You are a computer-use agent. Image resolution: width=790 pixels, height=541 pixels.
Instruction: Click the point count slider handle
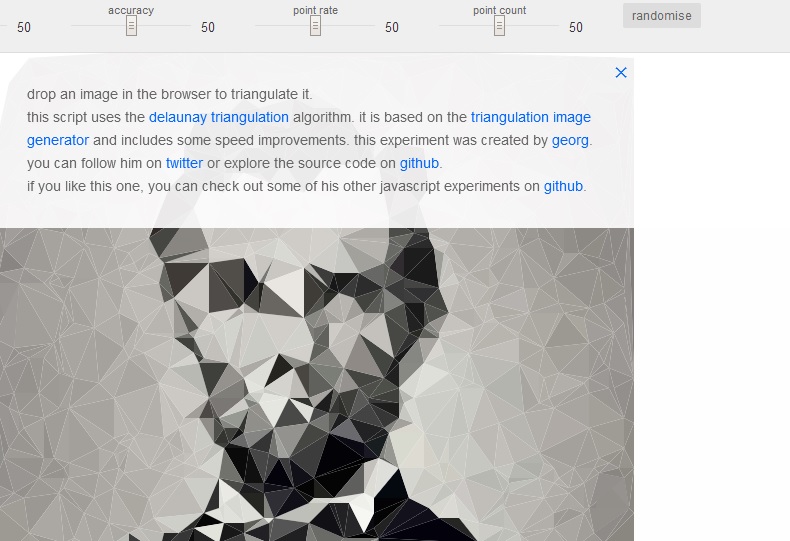click(x=499, y=27)
